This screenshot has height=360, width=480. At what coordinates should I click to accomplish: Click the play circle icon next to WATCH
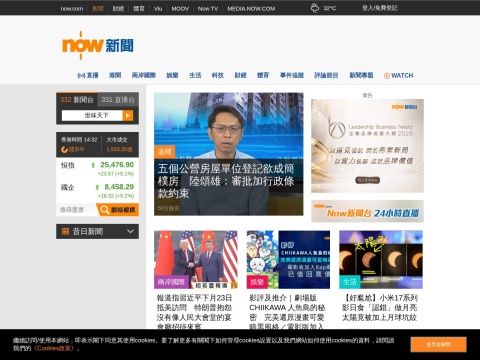[387, 76]
